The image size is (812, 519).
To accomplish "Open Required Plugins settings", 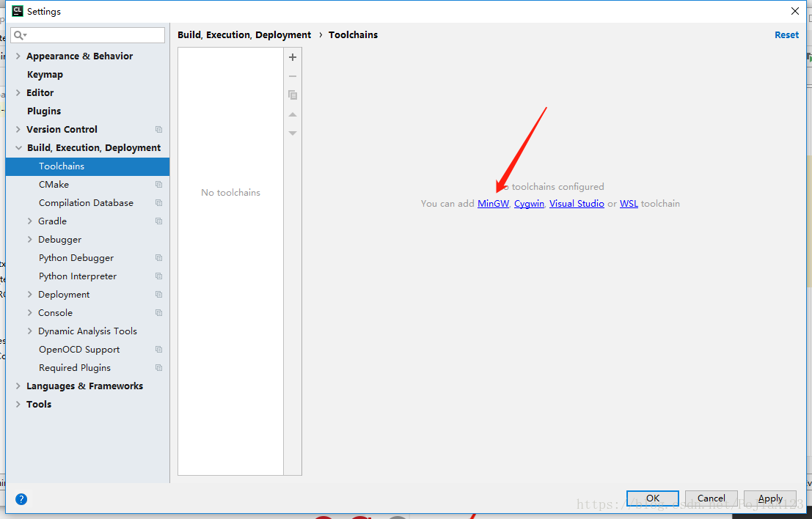I will (75, 368).
